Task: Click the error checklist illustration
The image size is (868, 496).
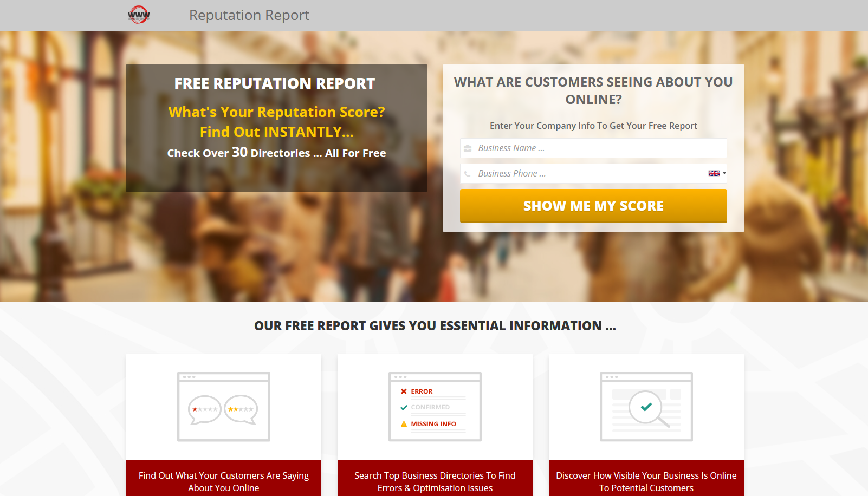Action: [435, 407]
